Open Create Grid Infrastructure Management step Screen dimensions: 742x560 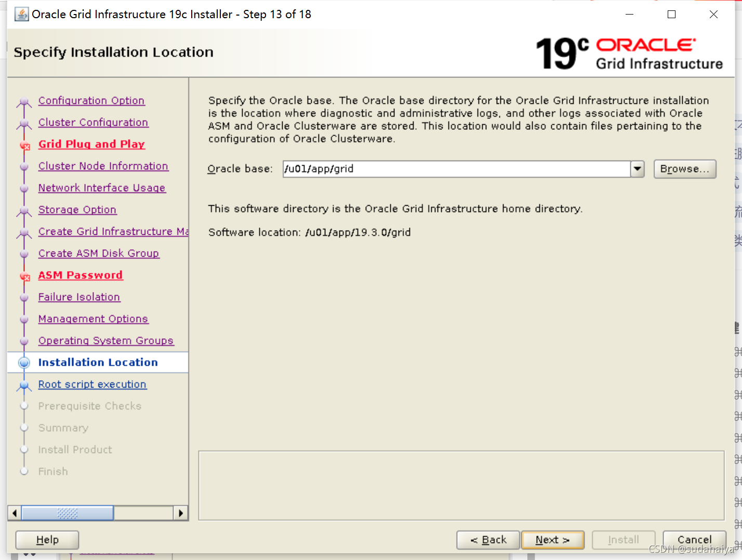click(113, 232)
